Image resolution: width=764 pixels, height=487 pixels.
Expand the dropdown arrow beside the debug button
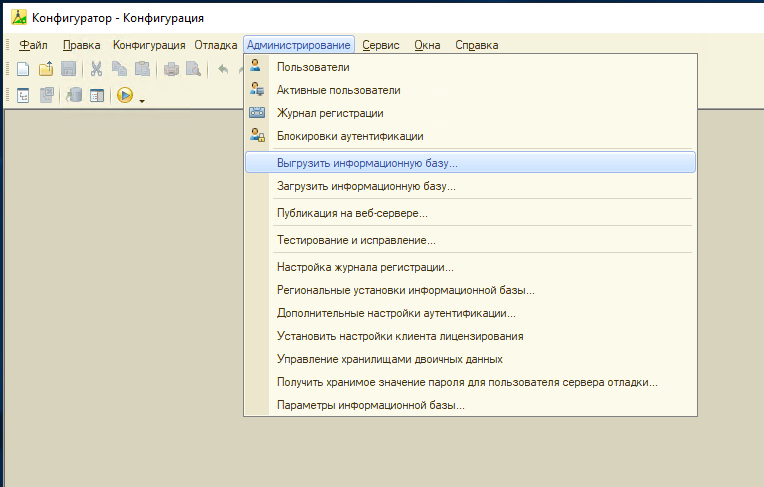tap(142, 100)
